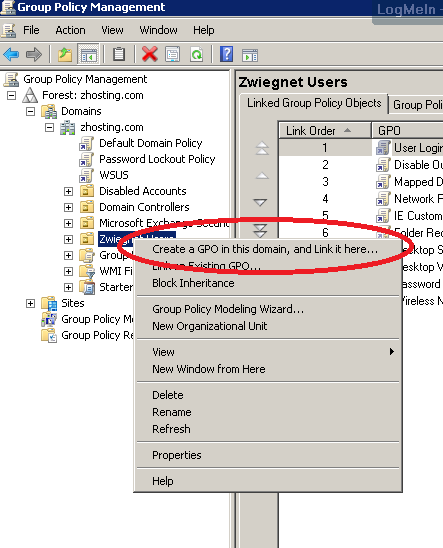Click the Back arrow toolbar icon

[x=11, y=55]
